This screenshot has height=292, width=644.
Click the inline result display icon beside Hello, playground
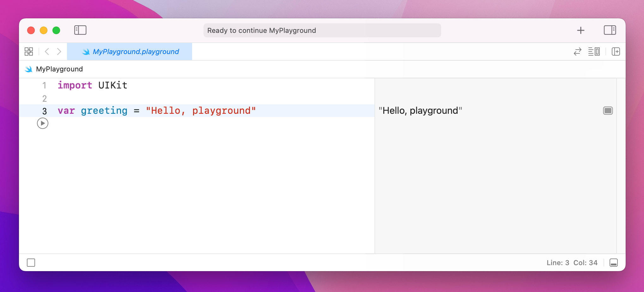click(x=607, y=111)
